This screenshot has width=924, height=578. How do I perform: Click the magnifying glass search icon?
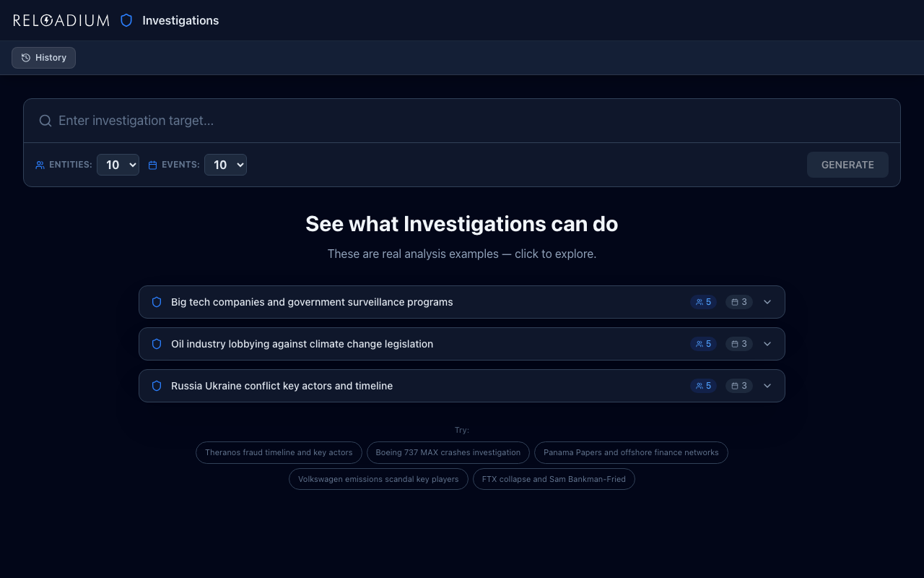pos(45,121)
